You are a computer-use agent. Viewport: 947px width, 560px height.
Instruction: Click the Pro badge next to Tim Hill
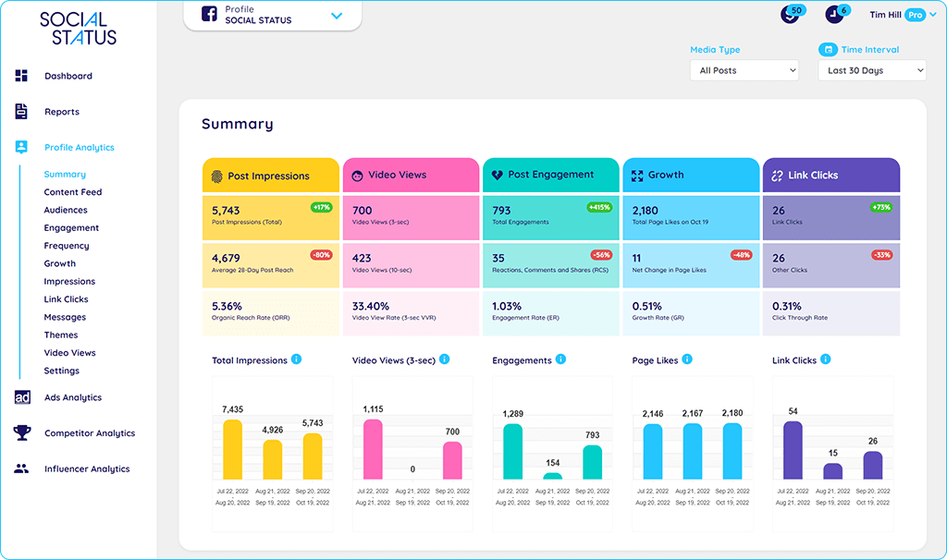(x=917, y=15)
